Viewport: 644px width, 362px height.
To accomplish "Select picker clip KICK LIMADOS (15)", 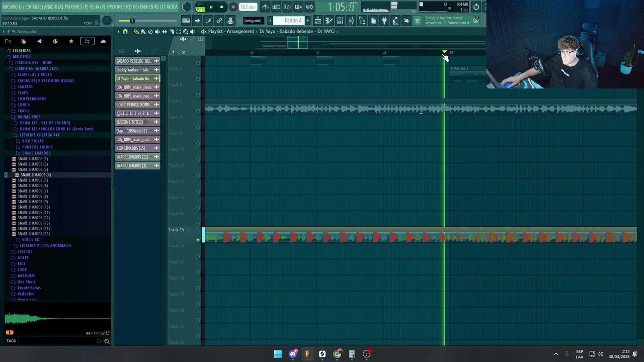I will tap(137, 148).
